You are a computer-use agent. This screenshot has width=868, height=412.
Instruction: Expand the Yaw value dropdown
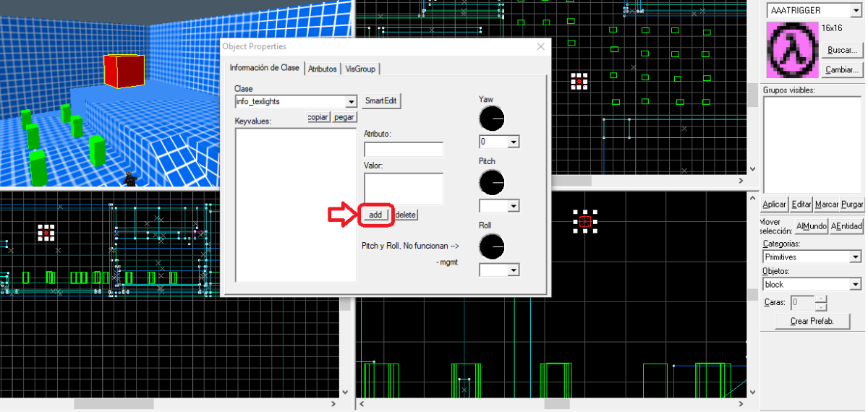[x=514, y=142]
